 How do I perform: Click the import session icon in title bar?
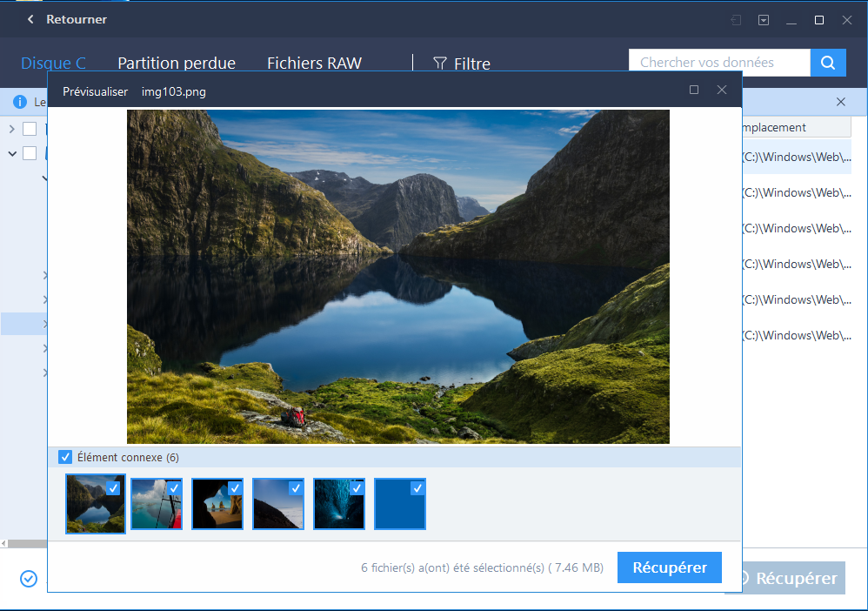(736, 20)
